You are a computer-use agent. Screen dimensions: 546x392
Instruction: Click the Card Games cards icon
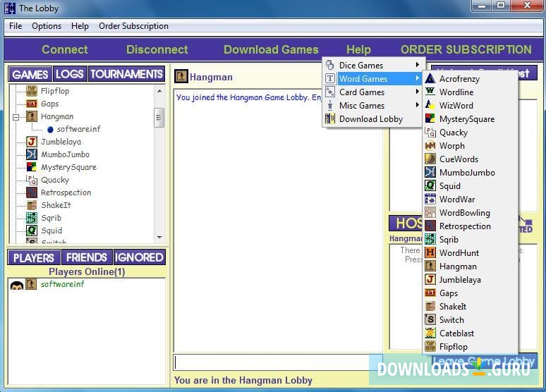tap(329, 92)
